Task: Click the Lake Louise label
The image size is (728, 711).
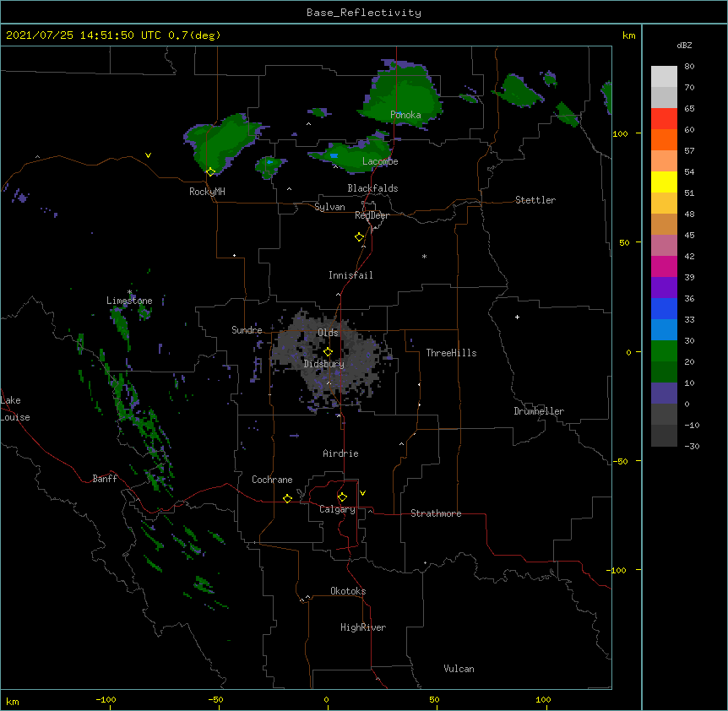Action: (x=14, y=409)
